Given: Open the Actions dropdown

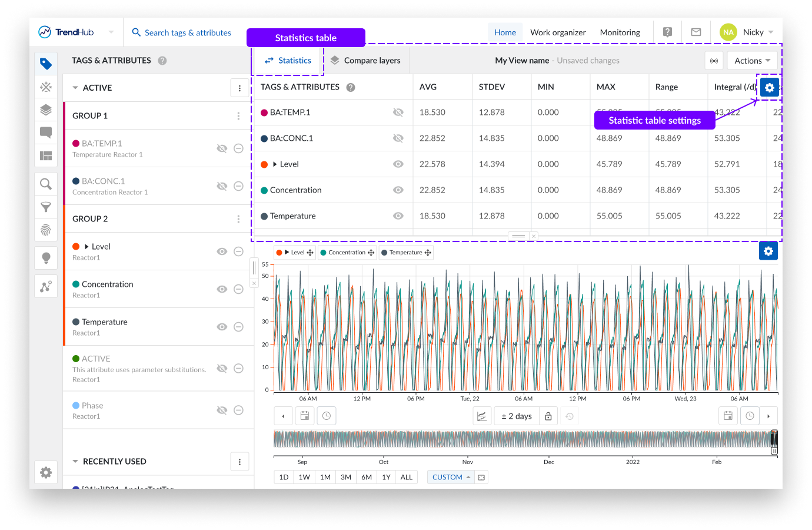Looking at the screenshot, I should [x=752, y=61].
